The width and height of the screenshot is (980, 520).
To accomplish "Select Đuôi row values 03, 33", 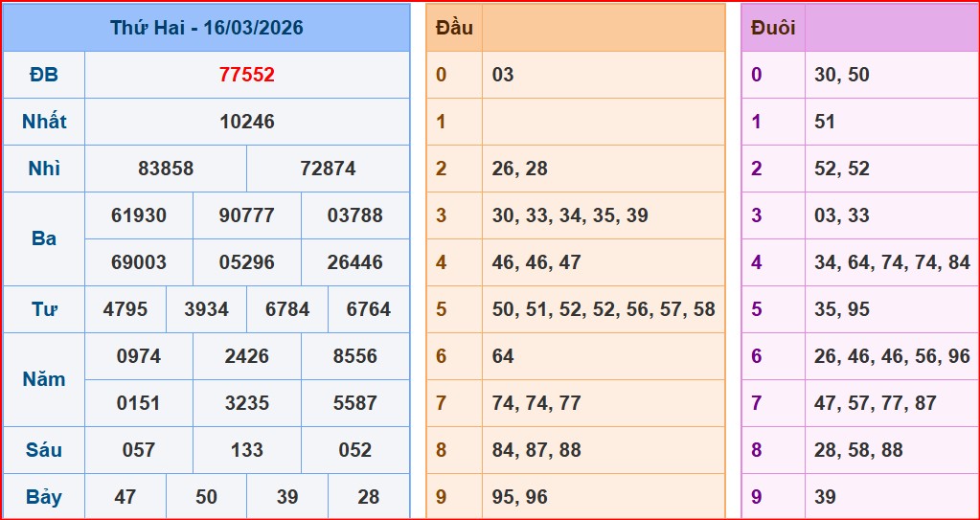I will [842, 215].
